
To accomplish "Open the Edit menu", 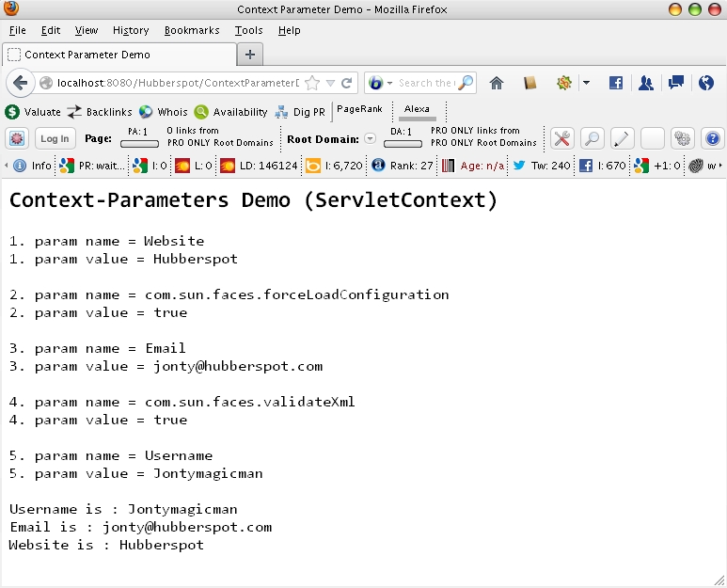I will coord(51,31).
